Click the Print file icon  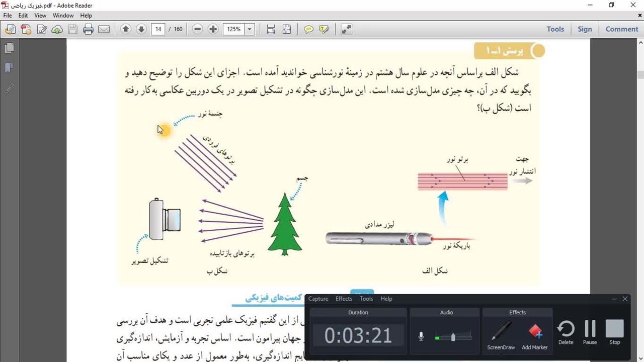point(88,29)
